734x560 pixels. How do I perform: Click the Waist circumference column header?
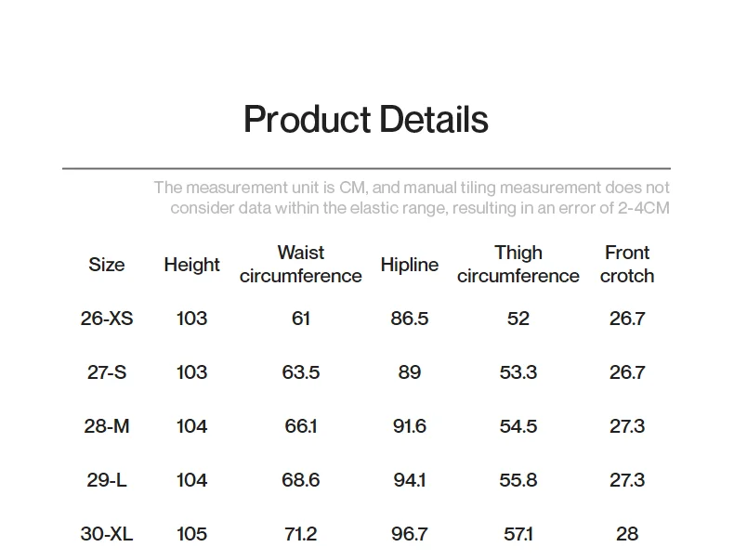point(300,265)
